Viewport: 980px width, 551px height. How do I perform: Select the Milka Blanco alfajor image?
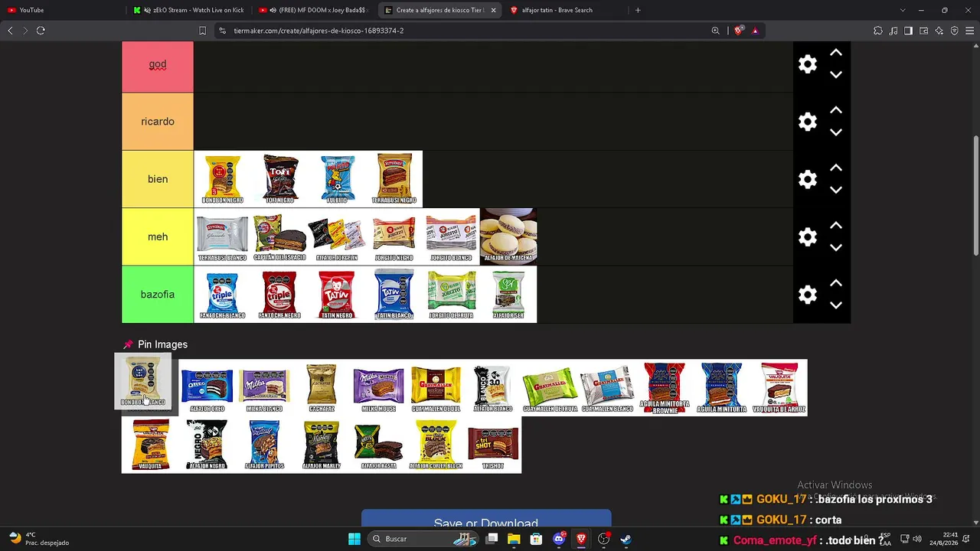tap(264, 387)
